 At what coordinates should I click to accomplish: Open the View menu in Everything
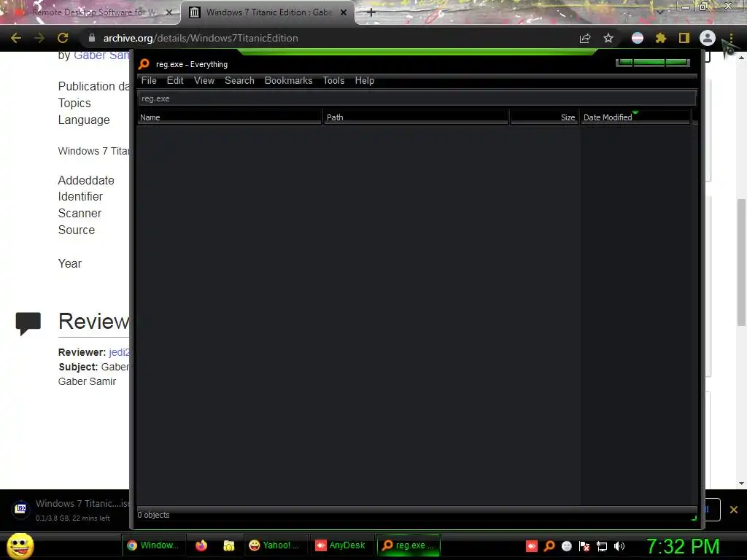[204, 80]
